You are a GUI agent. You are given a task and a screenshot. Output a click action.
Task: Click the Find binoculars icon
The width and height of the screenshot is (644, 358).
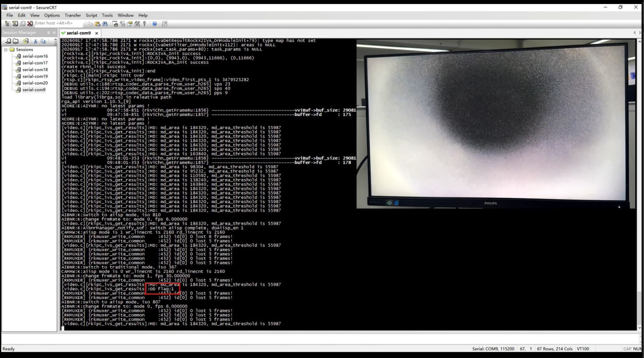click(x=105, y=24)
